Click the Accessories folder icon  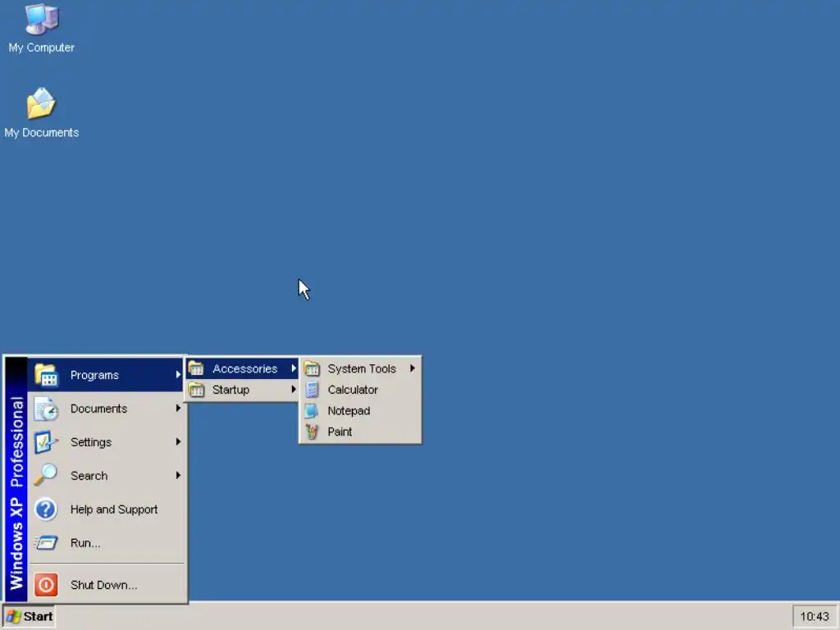click(196, 368)
